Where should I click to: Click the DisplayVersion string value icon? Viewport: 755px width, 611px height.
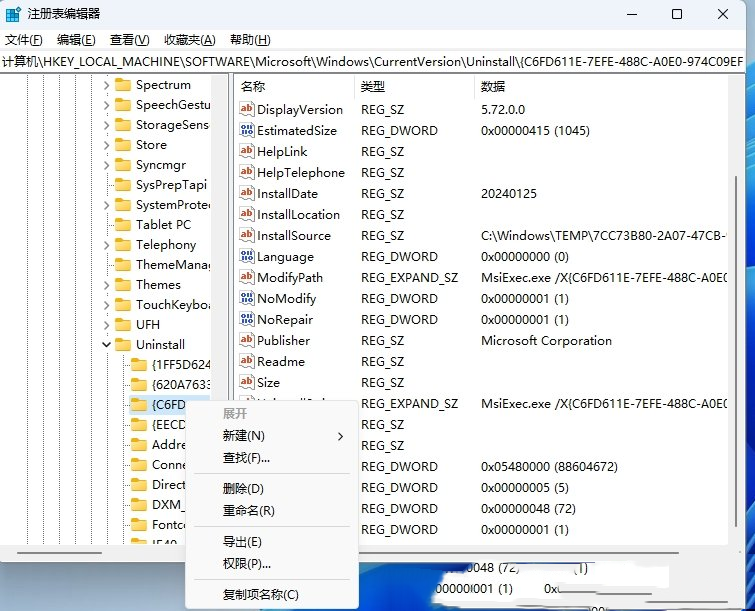click(x=247, y=109)
